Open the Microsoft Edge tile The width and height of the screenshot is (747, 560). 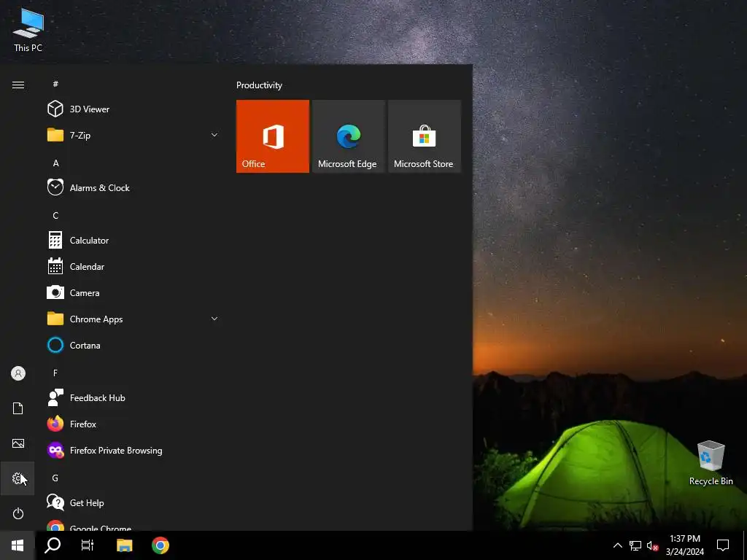coord(348,136)
